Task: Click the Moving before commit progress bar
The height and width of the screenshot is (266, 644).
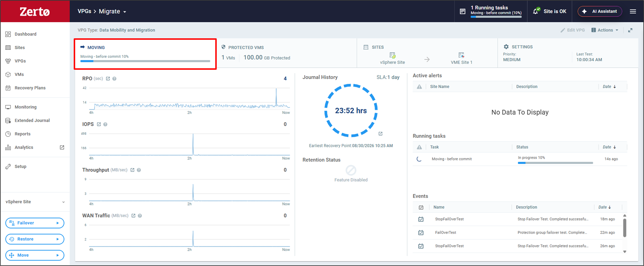Action: (145, 61)
